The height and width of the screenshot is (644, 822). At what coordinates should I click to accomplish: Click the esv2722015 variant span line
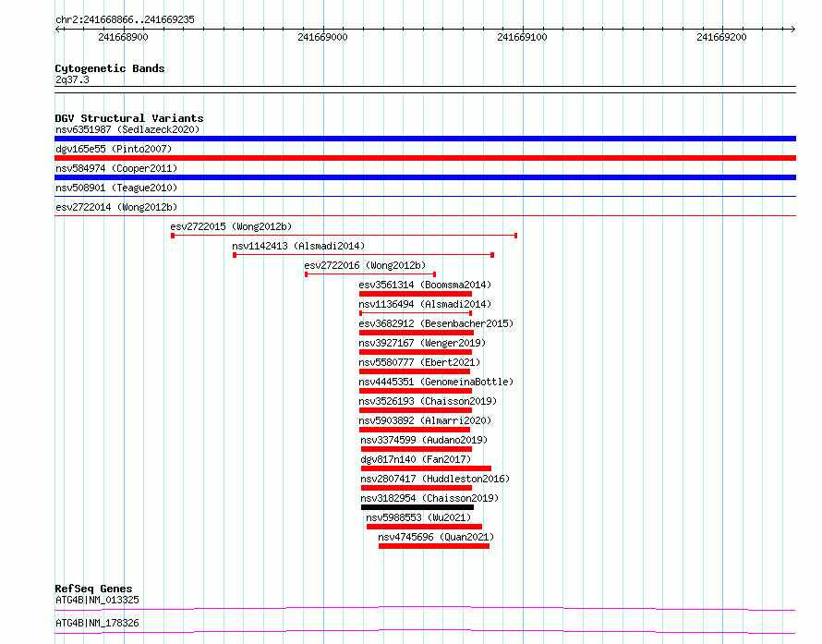pyautogui.click(x=345, y=236)
